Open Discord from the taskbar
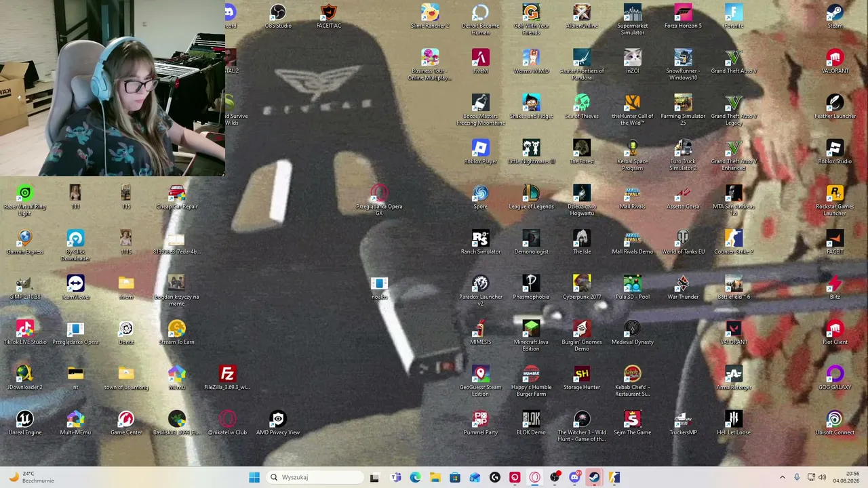 click(574, 477)
